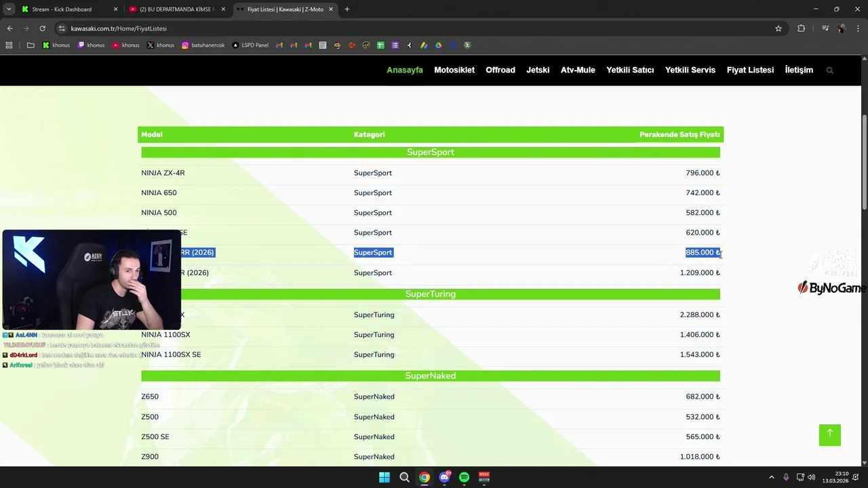
Task: Open Windows taskbar search
Action: (404, 477)
